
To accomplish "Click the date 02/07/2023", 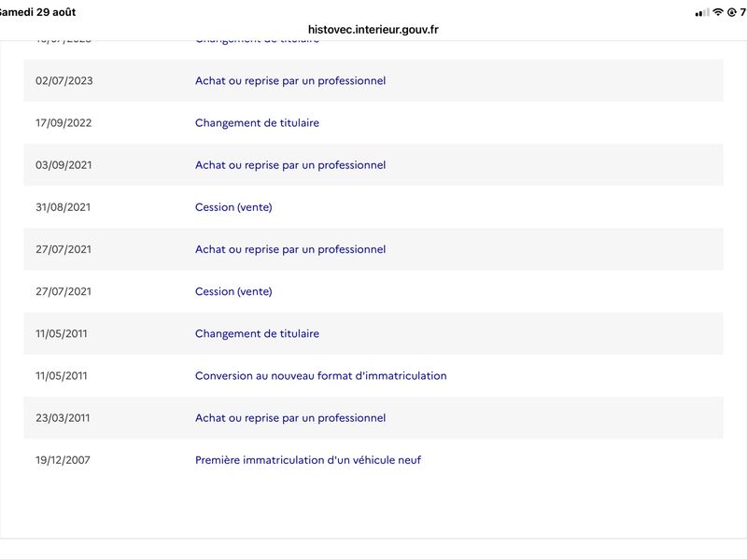I will tap(63, 80).
